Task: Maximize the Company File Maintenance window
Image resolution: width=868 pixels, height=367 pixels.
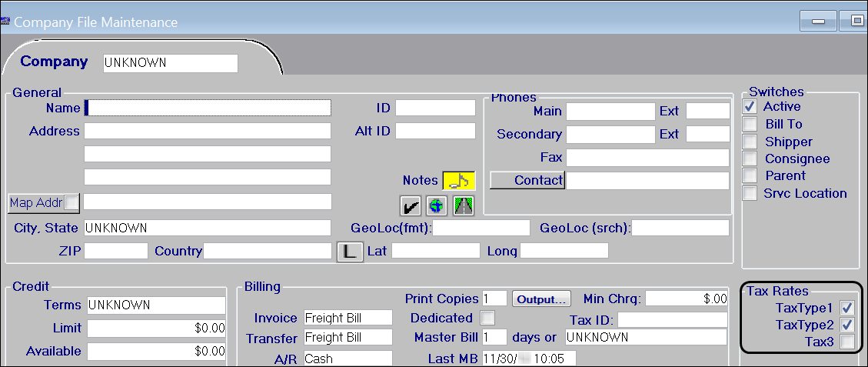Action: coord(854,22)
